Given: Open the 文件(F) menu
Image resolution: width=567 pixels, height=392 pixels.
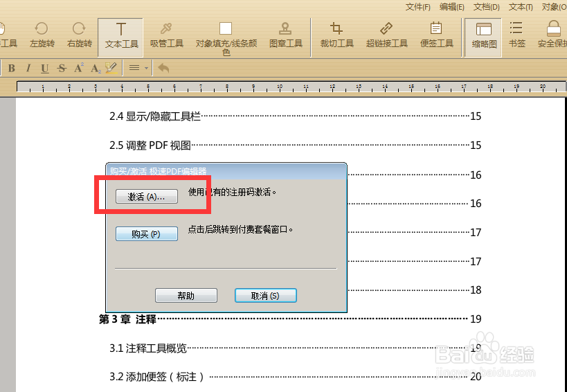Looking at the screenshot, I should (x=417, y=7).
